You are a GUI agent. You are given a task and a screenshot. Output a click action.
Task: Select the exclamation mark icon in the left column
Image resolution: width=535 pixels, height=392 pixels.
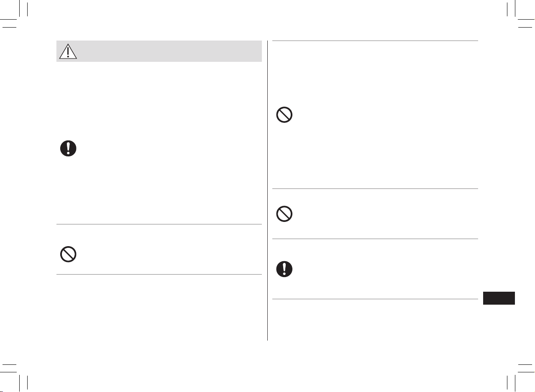(x=68, y=148)
